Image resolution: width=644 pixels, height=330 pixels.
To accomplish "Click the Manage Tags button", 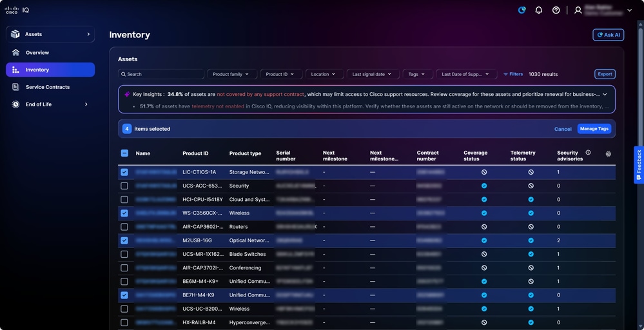I will coord(594,129).
